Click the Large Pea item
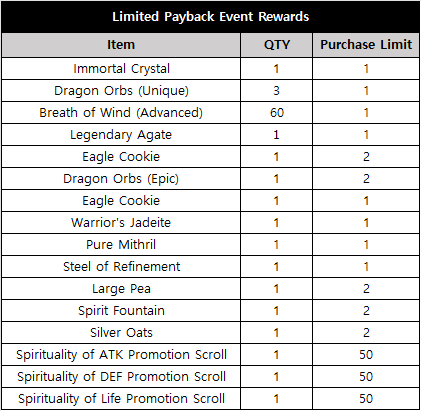421x411 pixels. click(121, 289)
